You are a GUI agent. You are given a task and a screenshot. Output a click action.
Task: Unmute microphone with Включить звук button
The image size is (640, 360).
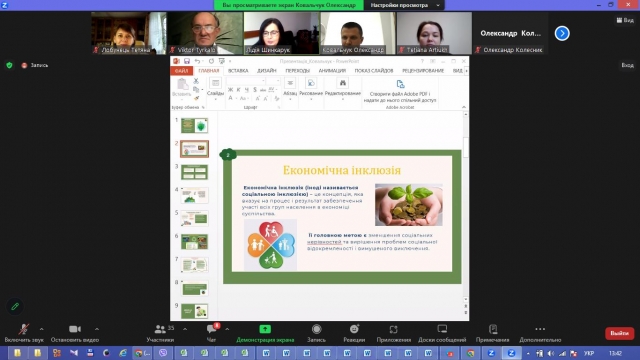24,333
